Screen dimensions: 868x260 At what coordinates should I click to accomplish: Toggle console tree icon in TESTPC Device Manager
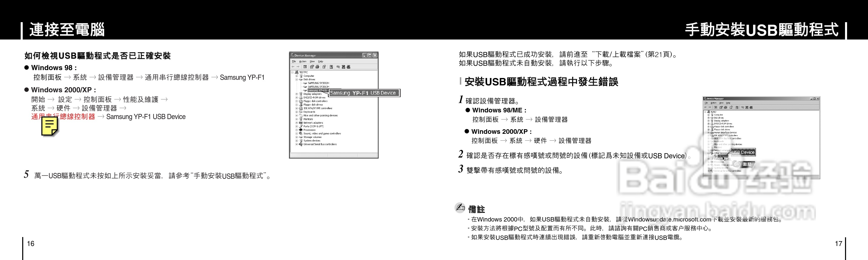click(305, 67)
